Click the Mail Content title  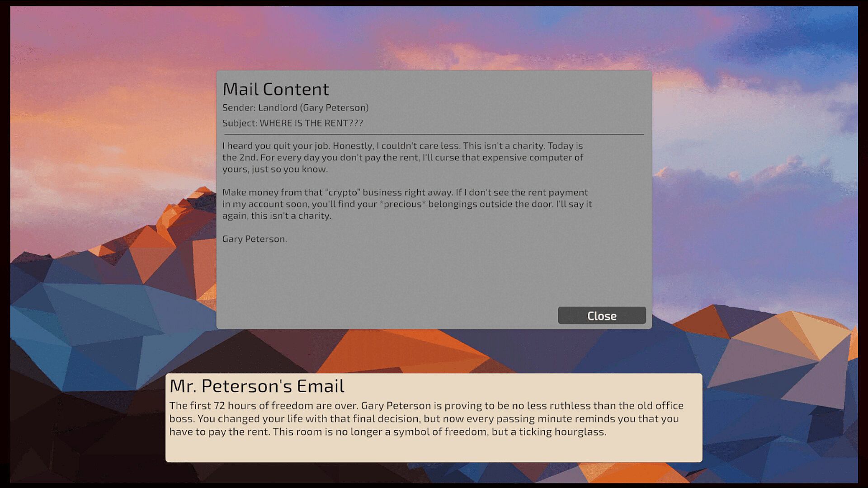pos(275,89)
